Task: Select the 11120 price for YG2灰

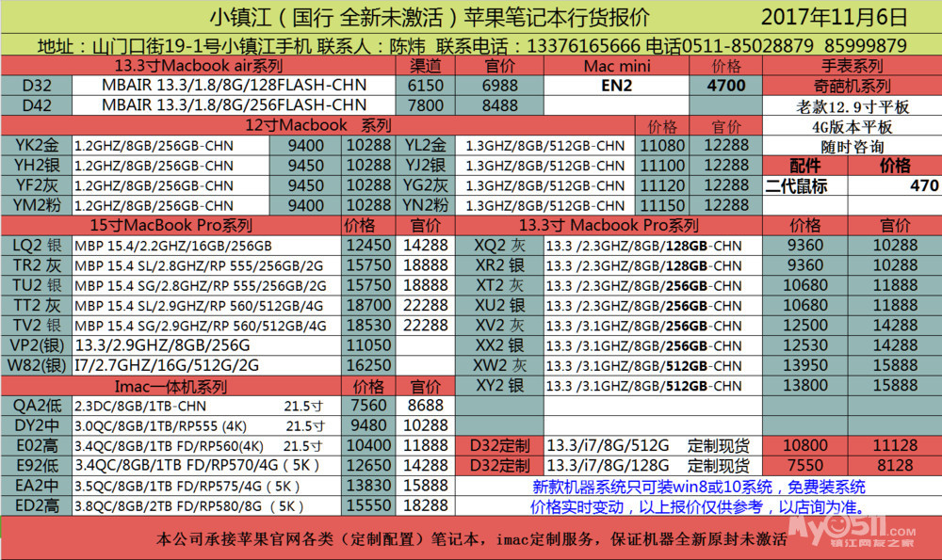Action: (x=662, y=185)
